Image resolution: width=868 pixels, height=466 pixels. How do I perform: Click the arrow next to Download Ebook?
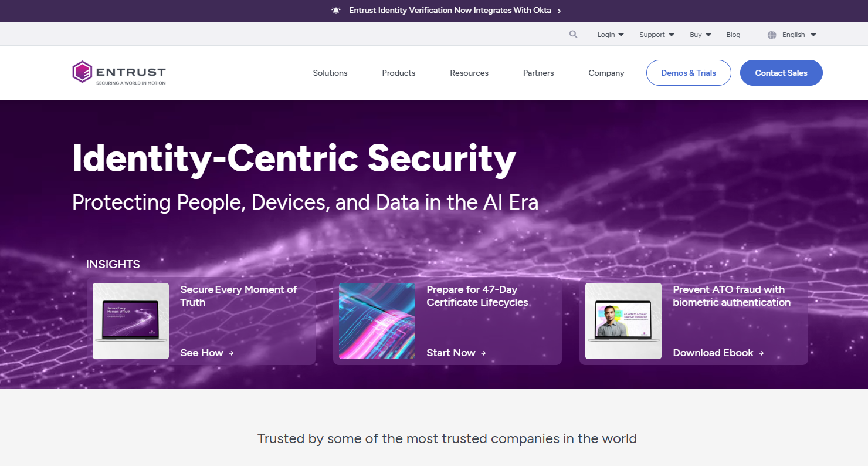761,353
